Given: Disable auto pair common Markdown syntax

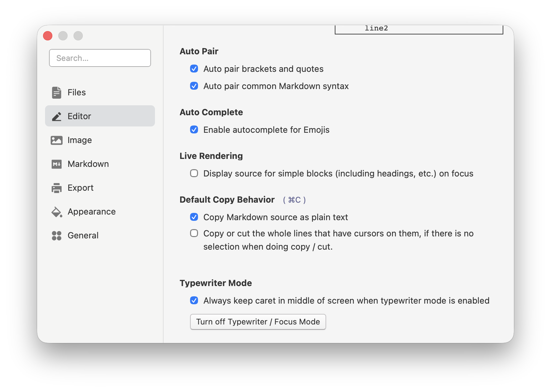Looking at the screenshot, I should [x=194, y=86].
